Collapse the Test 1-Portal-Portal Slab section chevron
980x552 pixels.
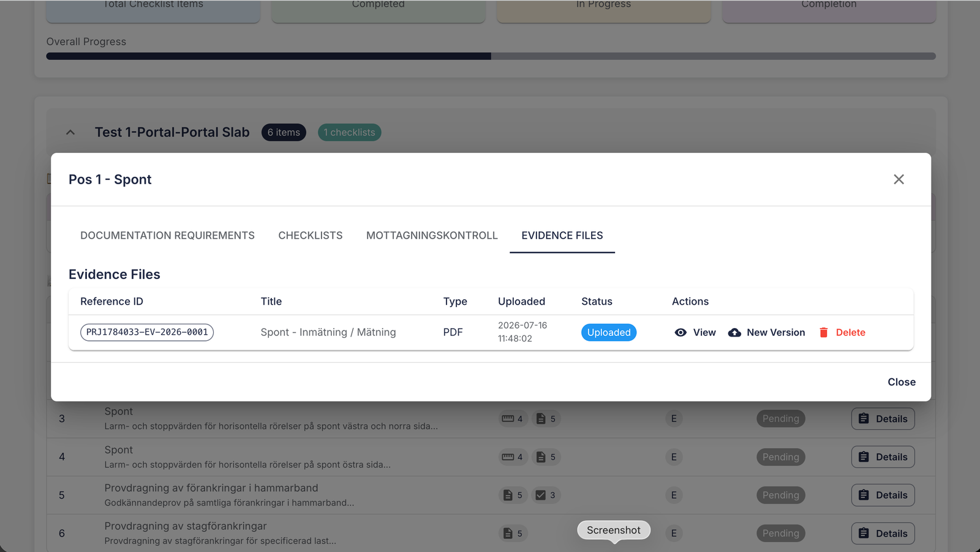[70, 132]
